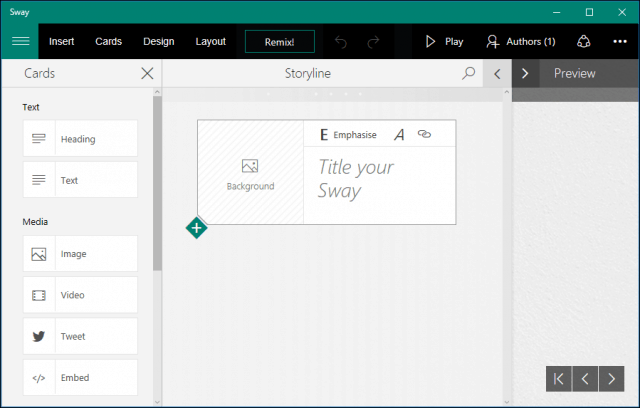Viewport: 640px width, 408px height.
Task: Switch to the Preview pane
Action: (x=575, y=73)
